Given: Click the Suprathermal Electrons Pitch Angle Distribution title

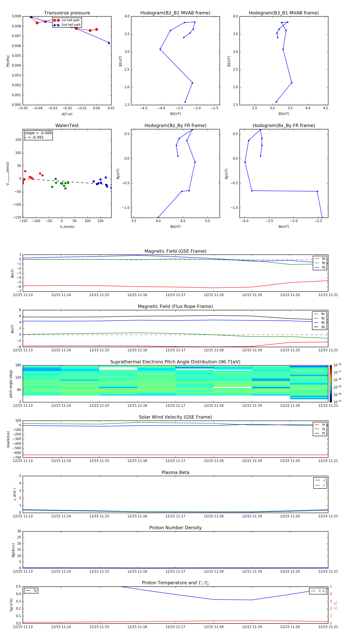Looking at the screenshot, I should pos(175,362).
